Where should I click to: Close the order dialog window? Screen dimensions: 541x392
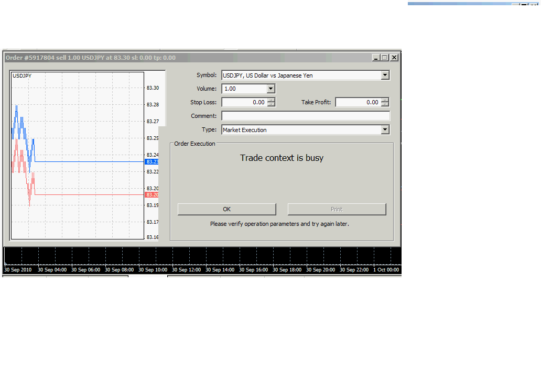pyautogui.click(x=394, y=58)
